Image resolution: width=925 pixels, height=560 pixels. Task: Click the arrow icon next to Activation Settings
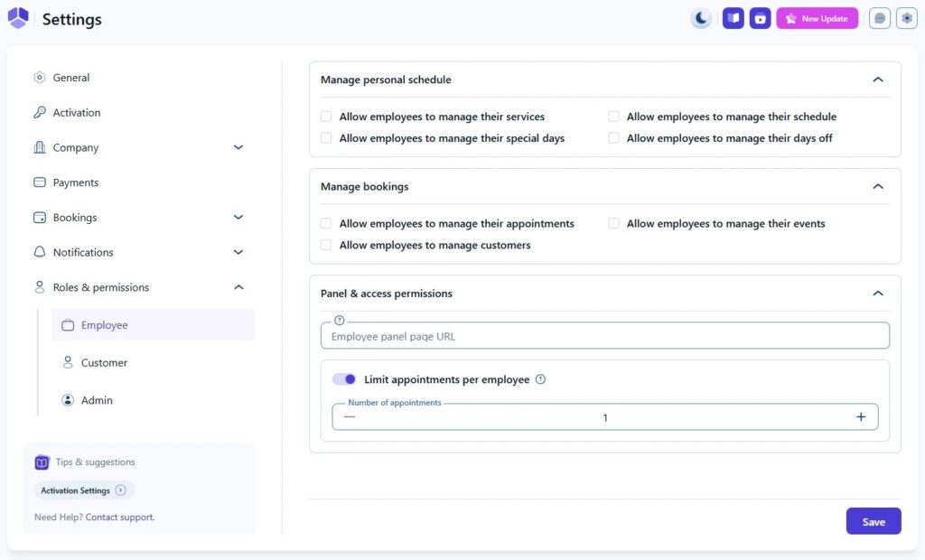[x=121, y=490]
